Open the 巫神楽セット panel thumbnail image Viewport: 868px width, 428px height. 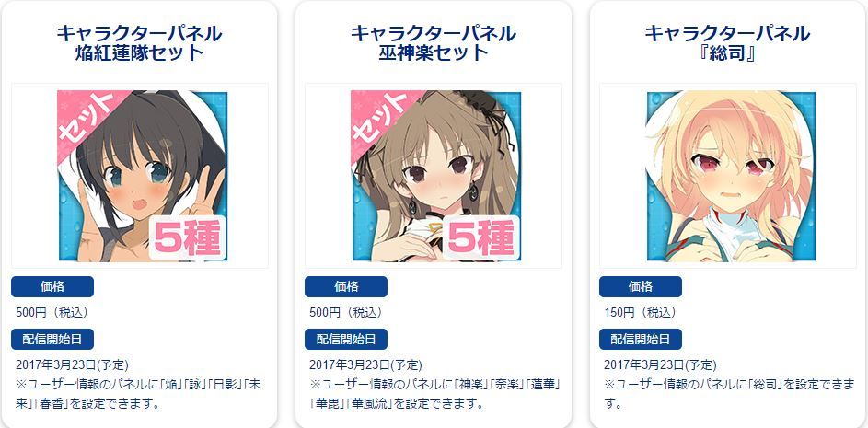[436, 176]
